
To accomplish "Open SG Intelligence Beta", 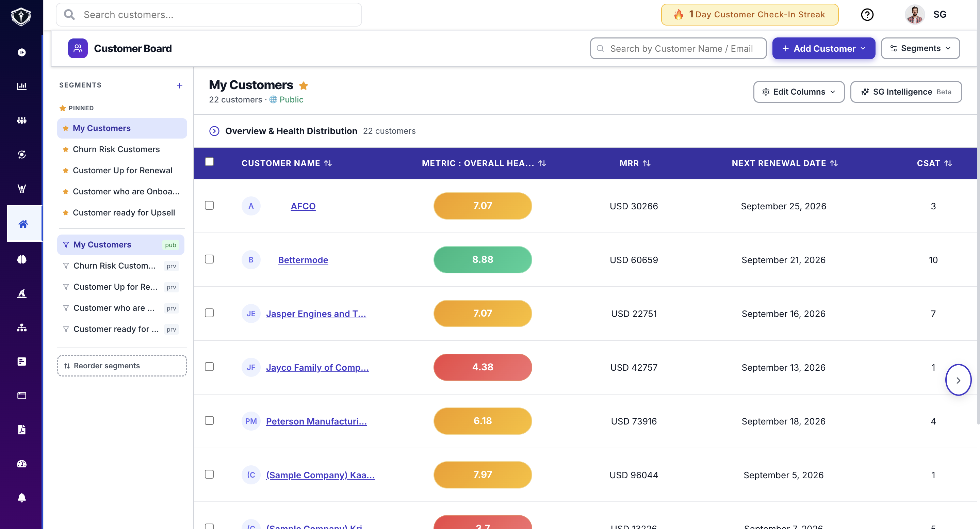I will point(906,92).
